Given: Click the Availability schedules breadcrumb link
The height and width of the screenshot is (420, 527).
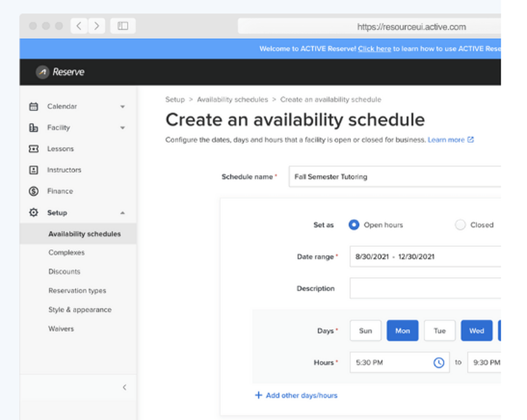Looking at the screenshot, I should (x=232, y=100).
